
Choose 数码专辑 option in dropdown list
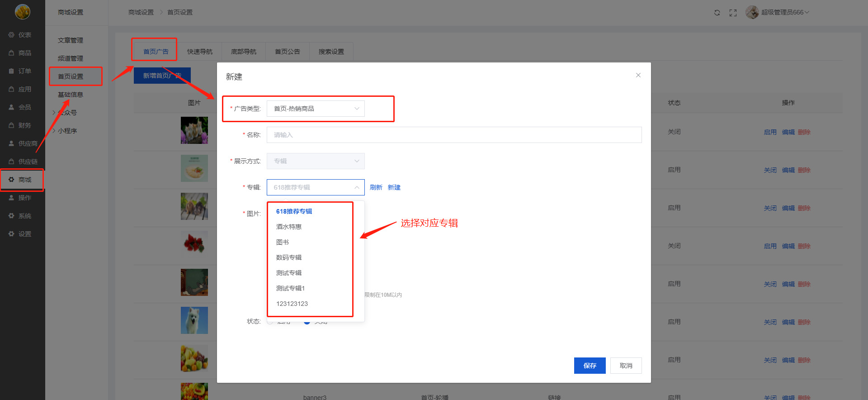pyautogui.click(x=289, y=257)
